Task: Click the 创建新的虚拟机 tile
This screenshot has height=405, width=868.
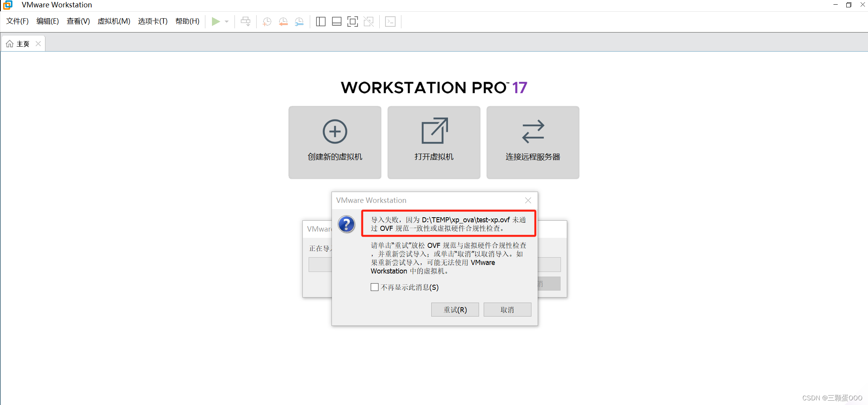Action: [335, 142]
